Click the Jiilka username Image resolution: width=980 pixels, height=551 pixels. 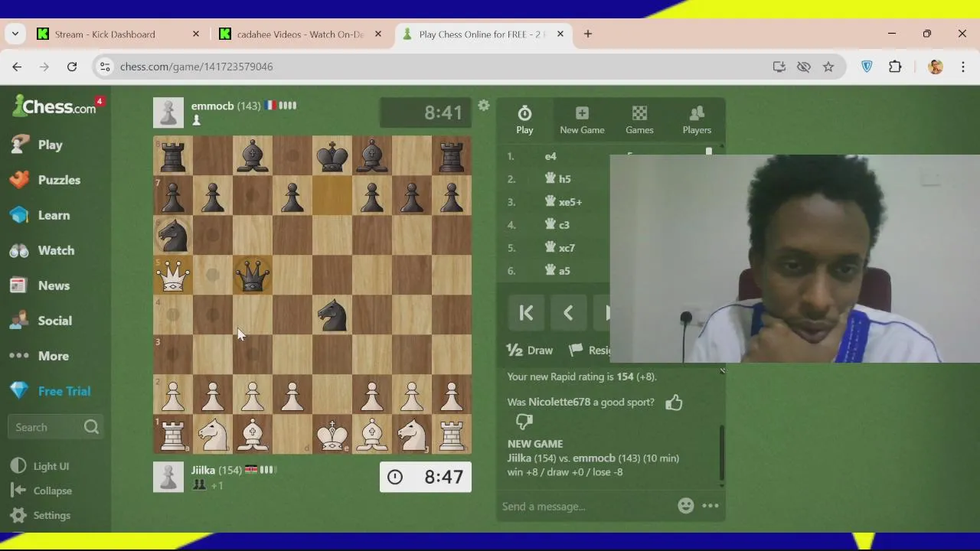203,470
